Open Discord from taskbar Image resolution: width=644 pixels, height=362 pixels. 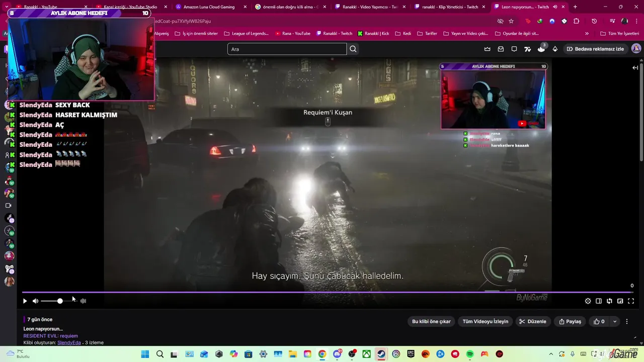(x=337, y=354)
